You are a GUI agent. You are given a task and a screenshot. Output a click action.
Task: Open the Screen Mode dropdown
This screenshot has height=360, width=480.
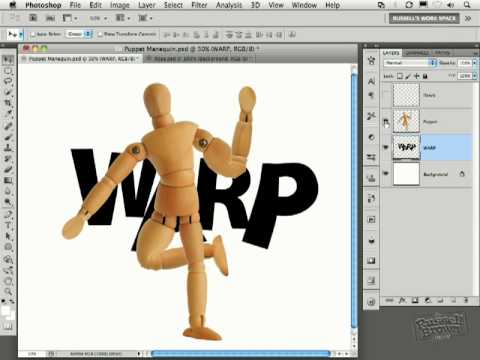(146, 18)
